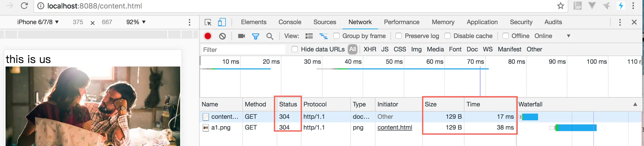
Task: Filter requests by XHR type
Action: 370,49
